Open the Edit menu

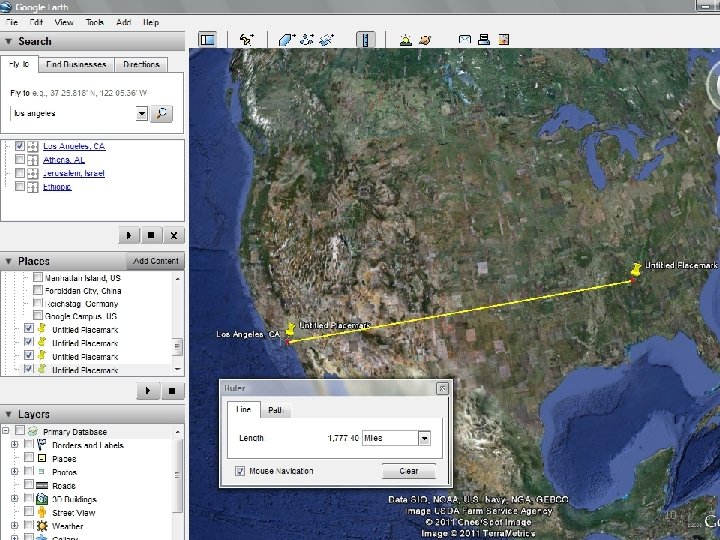click(36, 22)
